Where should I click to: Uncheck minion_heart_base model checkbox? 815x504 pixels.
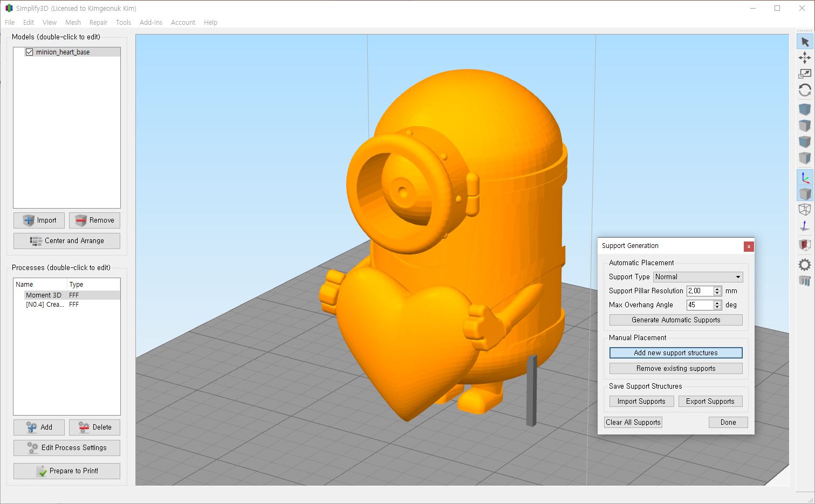click(x=29, y=52)
